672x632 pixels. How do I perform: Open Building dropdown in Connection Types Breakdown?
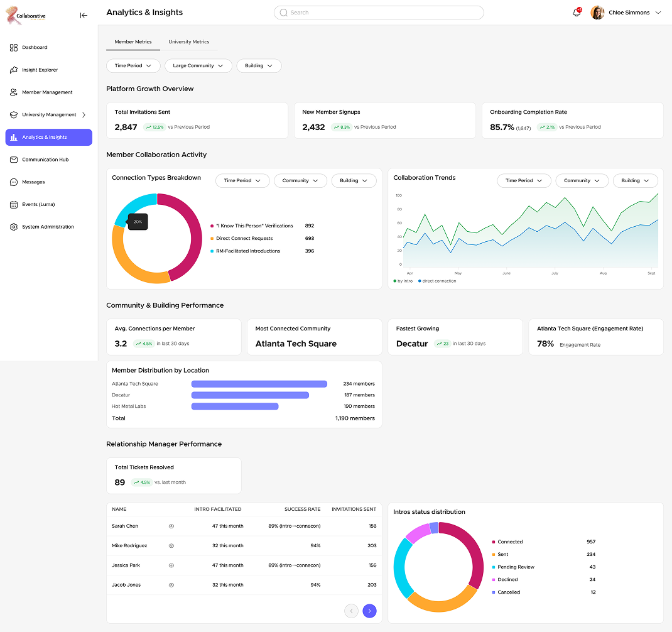click(x=354, y=180)
